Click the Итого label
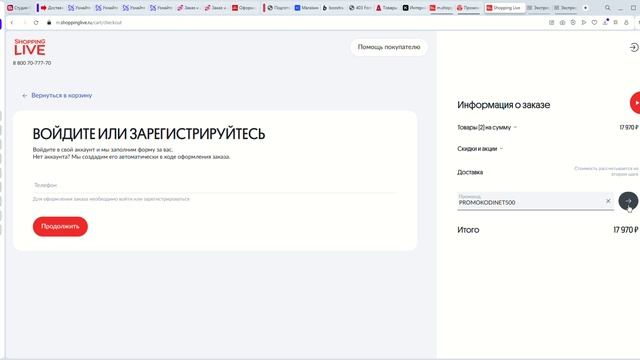 click(x=468, y=230)
